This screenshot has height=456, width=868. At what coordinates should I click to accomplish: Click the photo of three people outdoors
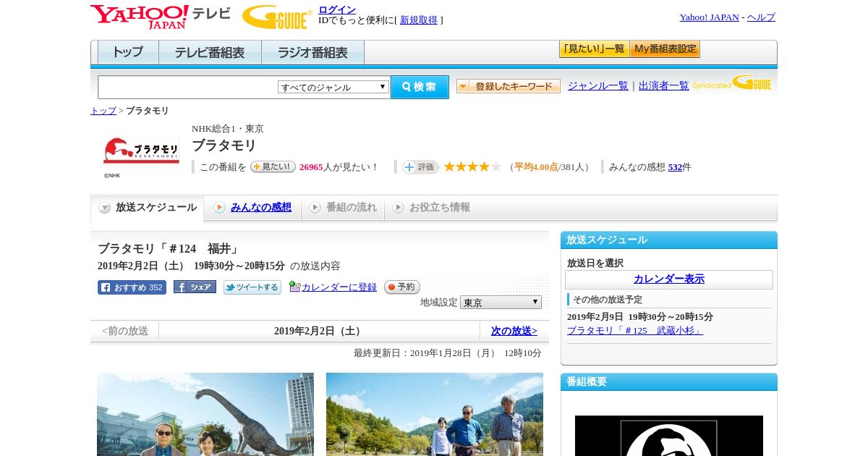[435, 414]
